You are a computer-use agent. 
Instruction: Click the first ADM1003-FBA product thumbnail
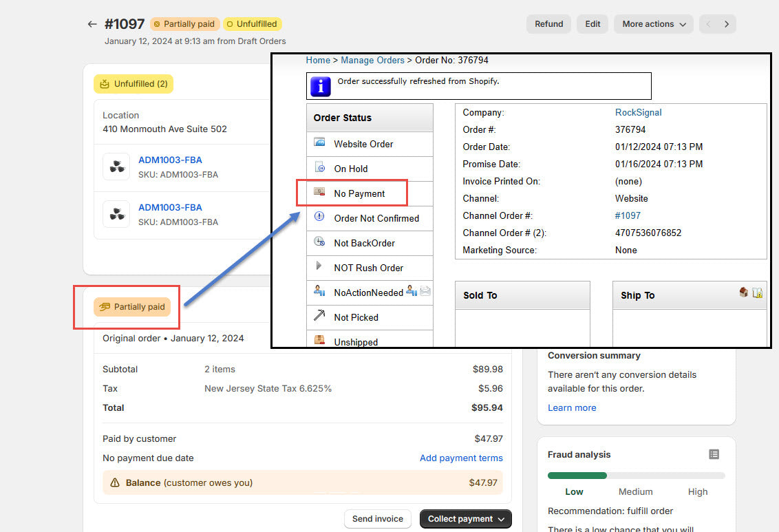click(117, 167)
